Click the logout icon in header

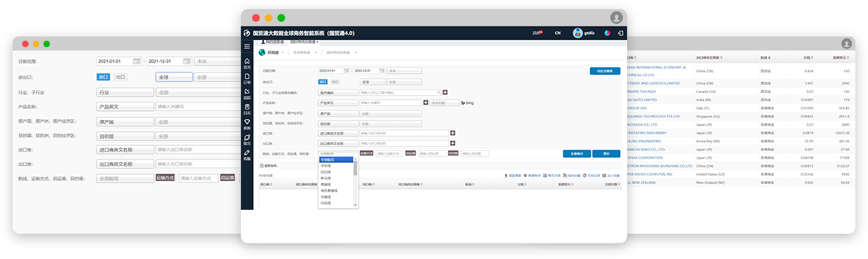tap(620, 33)
